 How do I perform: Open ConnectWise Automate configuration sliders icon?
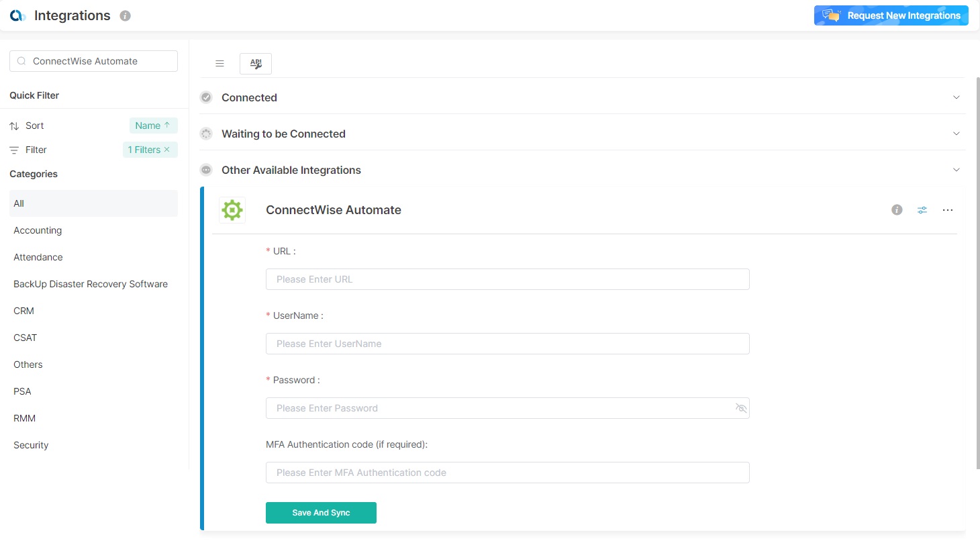[922, 210]
